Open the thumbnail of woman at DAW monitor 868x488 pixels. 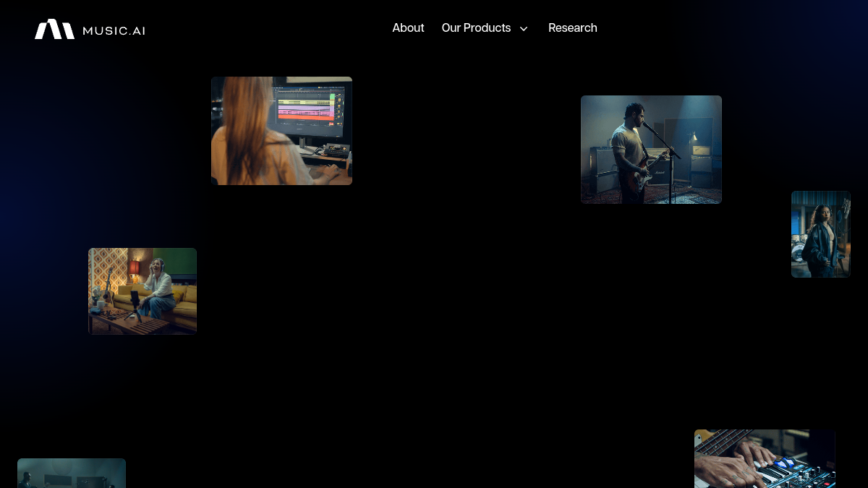point(281,131)
